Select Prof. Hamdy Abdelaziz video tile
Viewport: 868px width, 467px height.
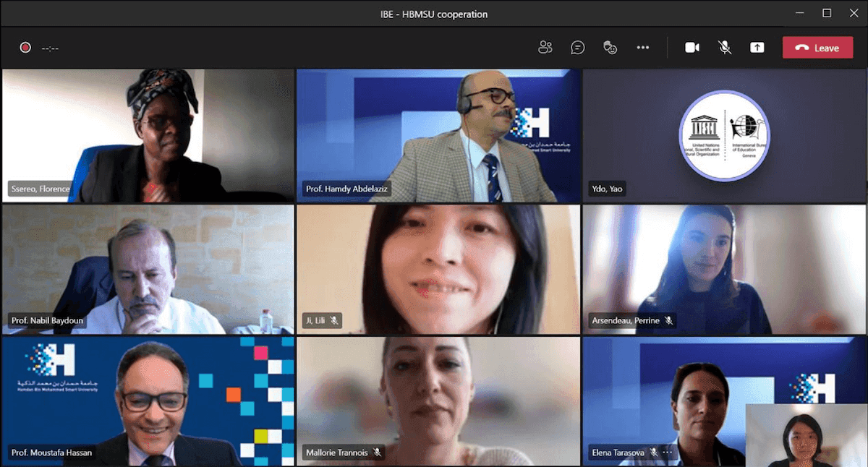438,135
